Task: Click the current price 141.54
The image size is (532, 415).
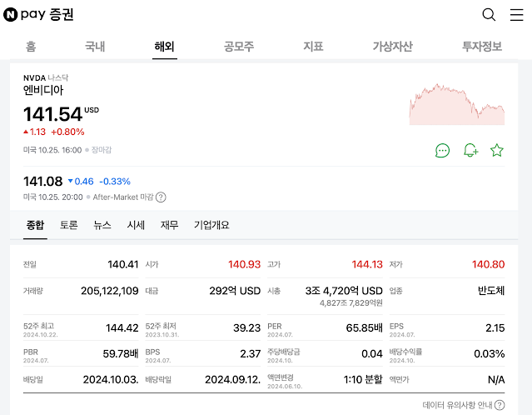Action: coord(53,114)
